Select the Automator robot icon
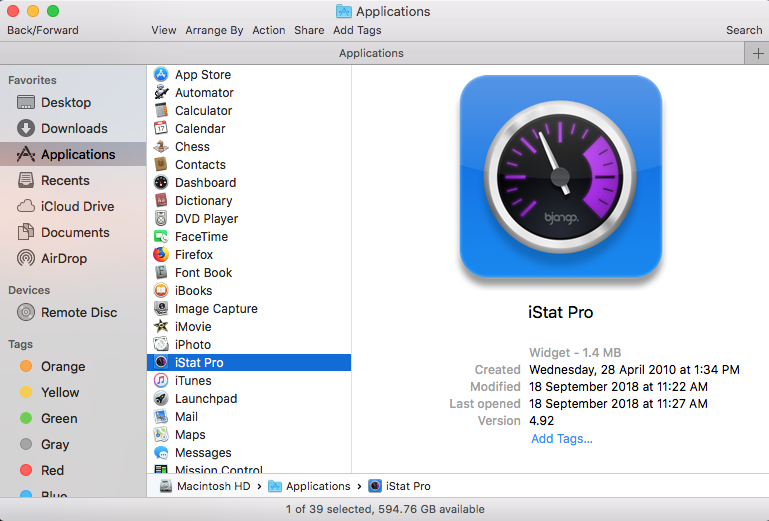 pyautogui.click(x=161, y=92)
